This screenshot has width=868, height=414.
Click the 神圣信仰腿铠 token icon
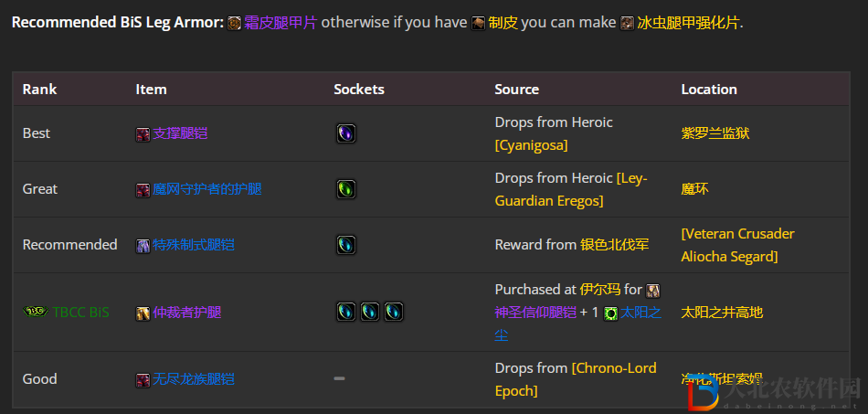coord(653,290)
